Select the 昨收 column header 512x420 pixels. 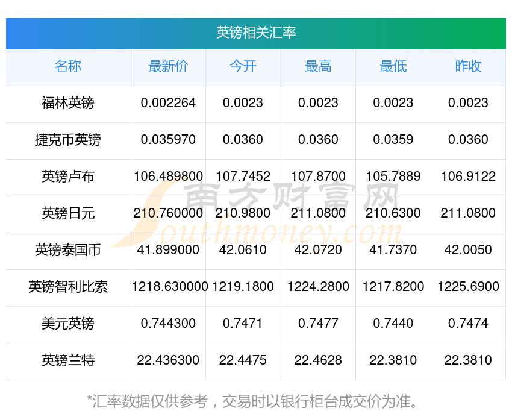click(468, 67)
